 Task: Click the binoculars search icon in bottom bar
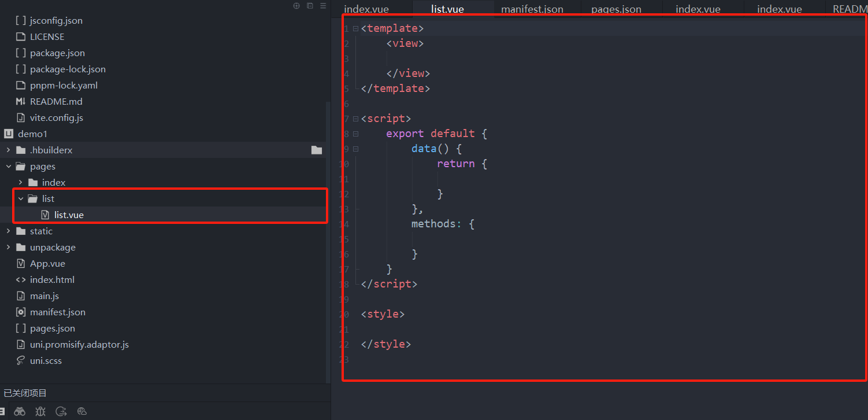pyautogui.click(x=20, y=411)
